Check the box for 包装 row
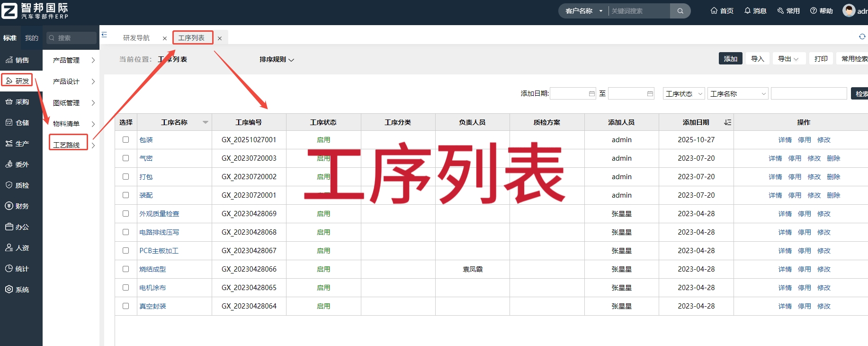868x346 pixels. click(x=125, y=139)
